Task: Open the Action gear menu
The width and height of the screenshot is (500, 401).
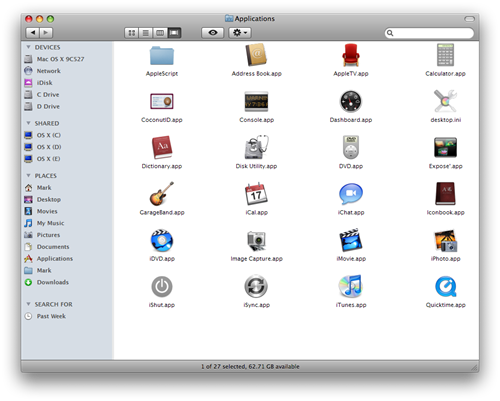Action: tap(240, 33)
